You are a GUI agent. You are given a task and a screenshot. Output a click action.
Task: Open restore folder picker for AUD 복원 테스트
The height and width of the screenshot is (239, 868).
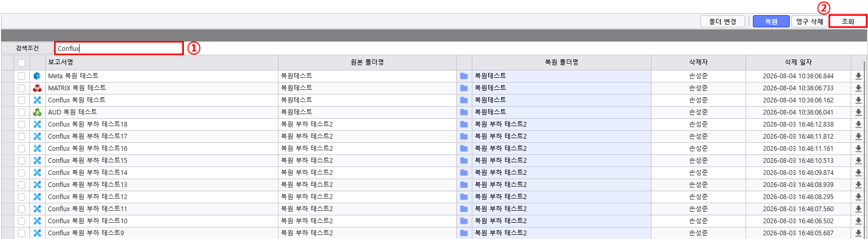coord(464,112)
